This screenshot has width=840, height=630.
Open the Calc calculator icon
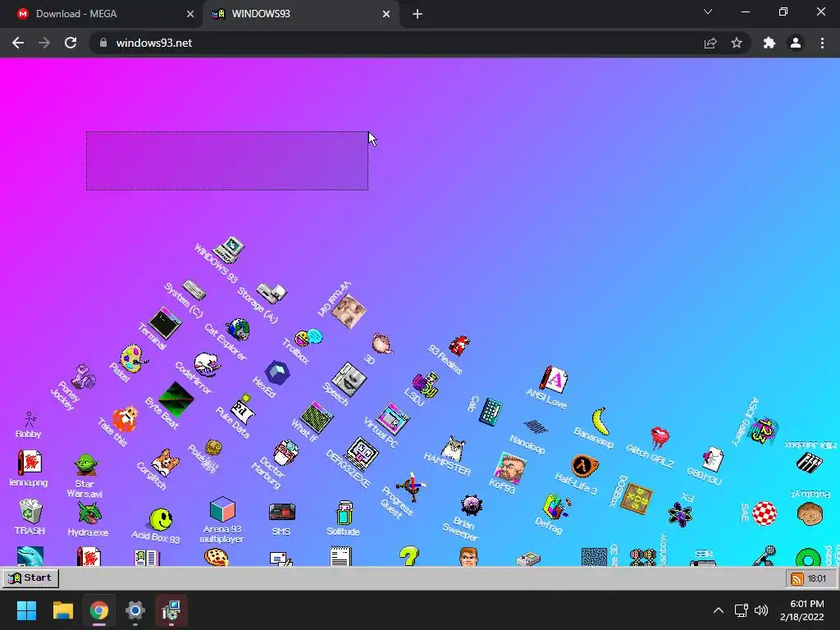pyautogui.click(x=491, y=412)
